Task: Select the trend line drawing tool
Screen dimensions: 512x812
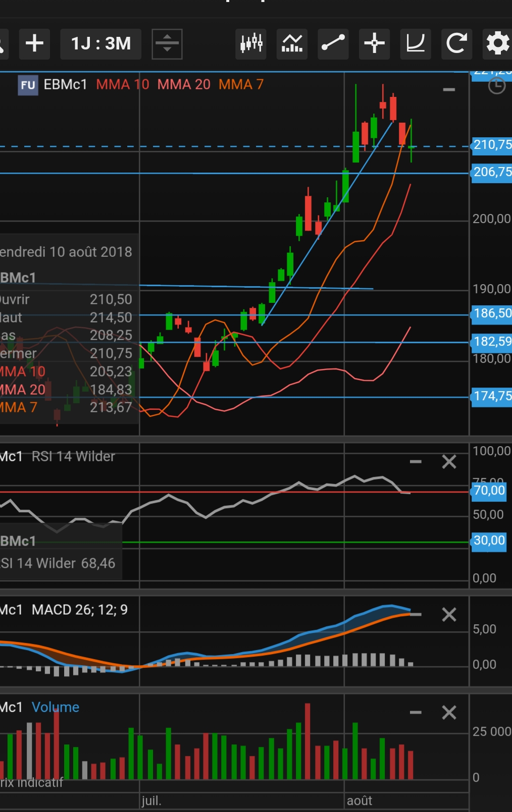Action: pos(333,44)
